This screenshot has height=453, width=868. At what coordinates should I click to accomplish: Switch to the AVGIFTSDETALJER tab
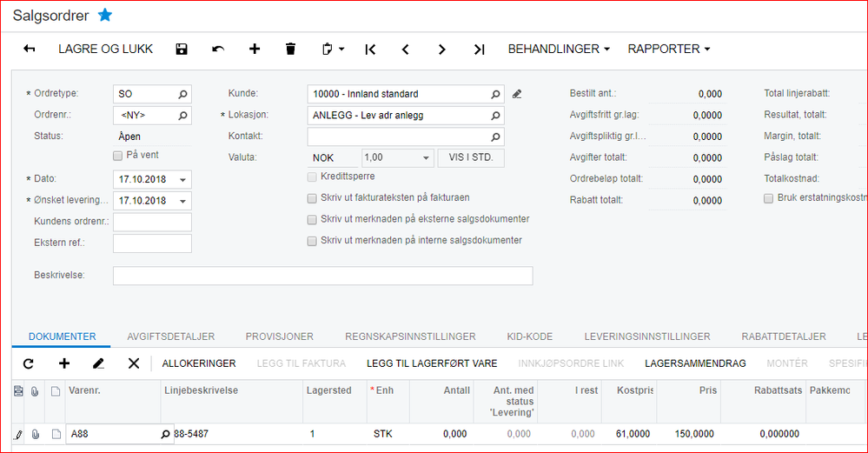pyautogui.click(x=170, y=336)
